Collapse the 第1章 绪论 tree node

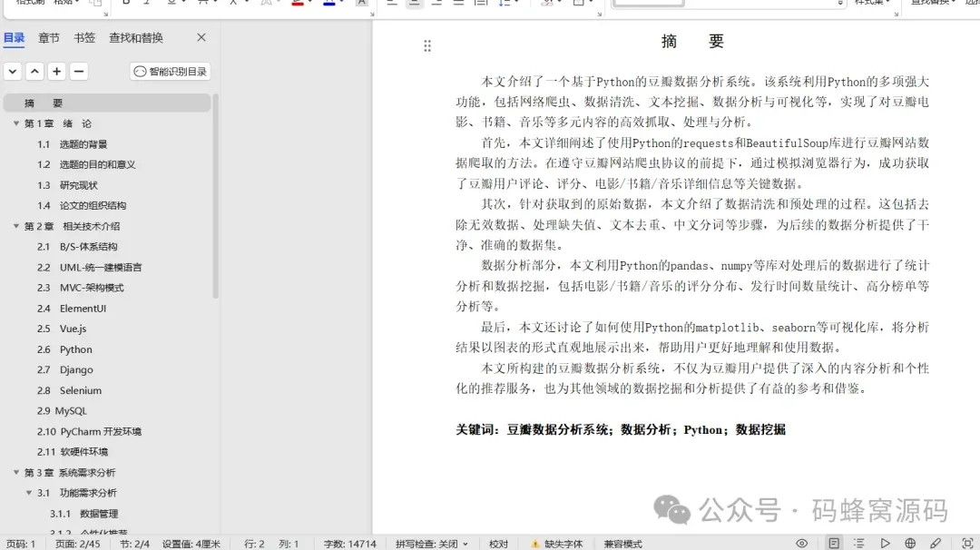(x=16, y=123)
